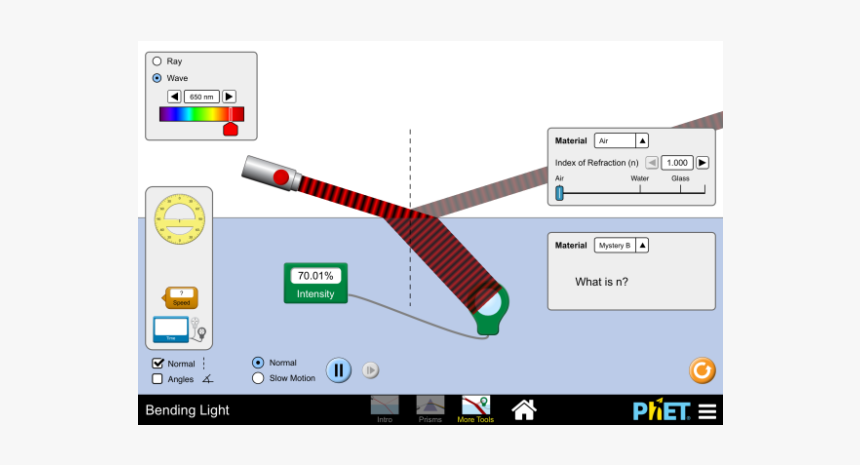The height and width of the screenshot is (465, 860).
Task: Open the PhET hamburger menu
Action: pos(707,411)
